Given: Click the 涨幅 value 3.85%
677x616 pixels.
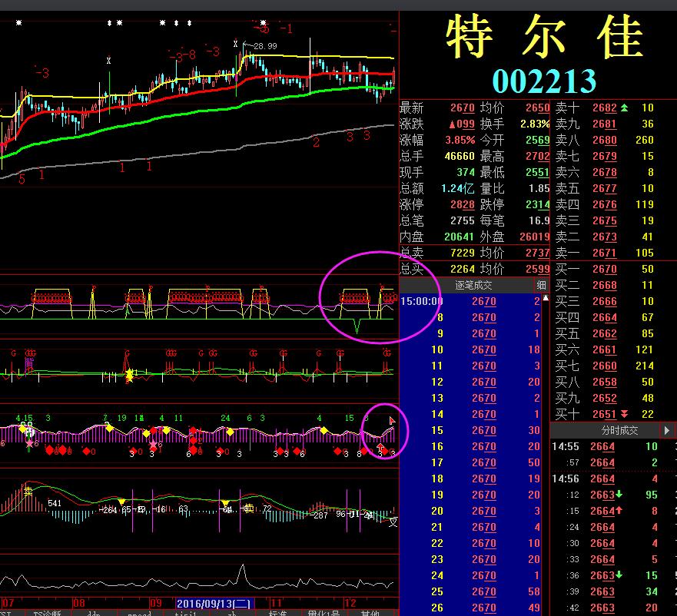Looking at the screenshot, I should (460, 140).
